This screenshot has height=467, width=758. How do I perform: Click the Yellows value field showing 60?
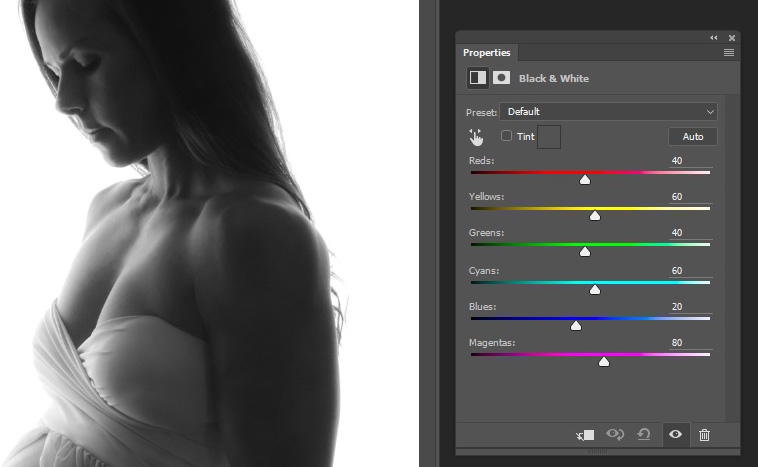[689, 197]
